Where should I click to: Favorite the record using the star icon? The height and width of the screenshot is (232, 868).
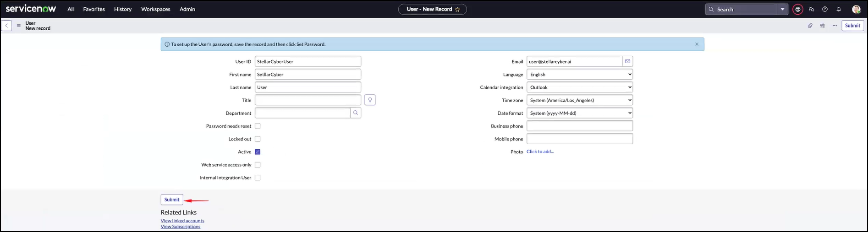(457, 10)
